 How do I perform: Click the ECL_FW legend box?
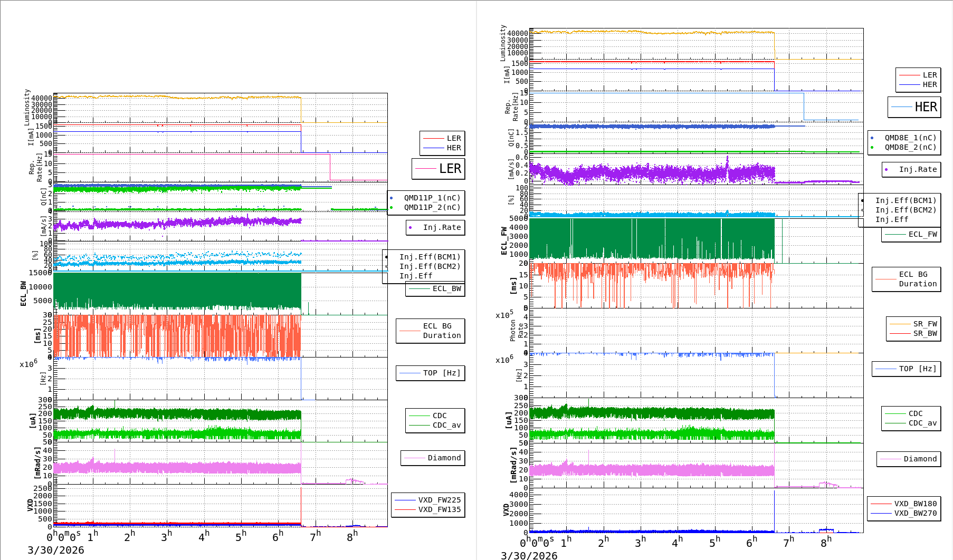911,235
